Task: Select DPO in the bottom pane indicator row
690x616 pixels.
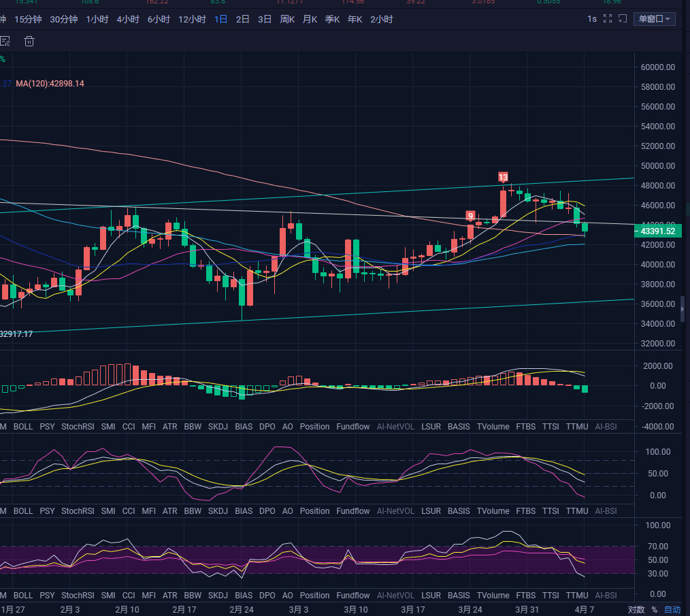Action: coord(267,596)
